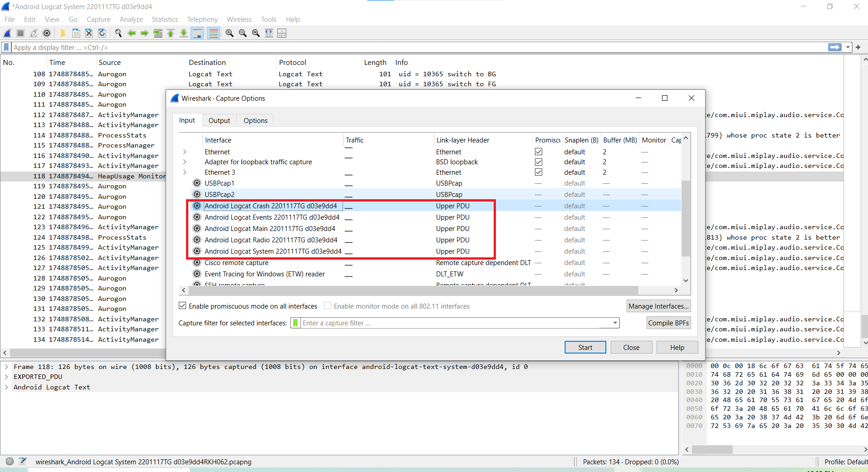Expand the Ethernet 3 interface row
This screenshot has width=868, height=472.
click(185, 172)
